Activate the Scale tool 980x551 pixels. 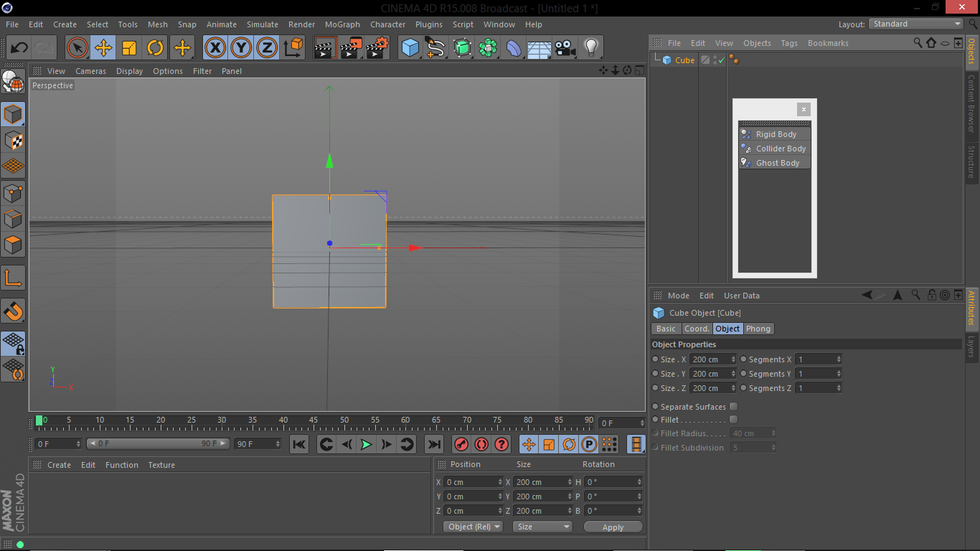tap(129, 48)
